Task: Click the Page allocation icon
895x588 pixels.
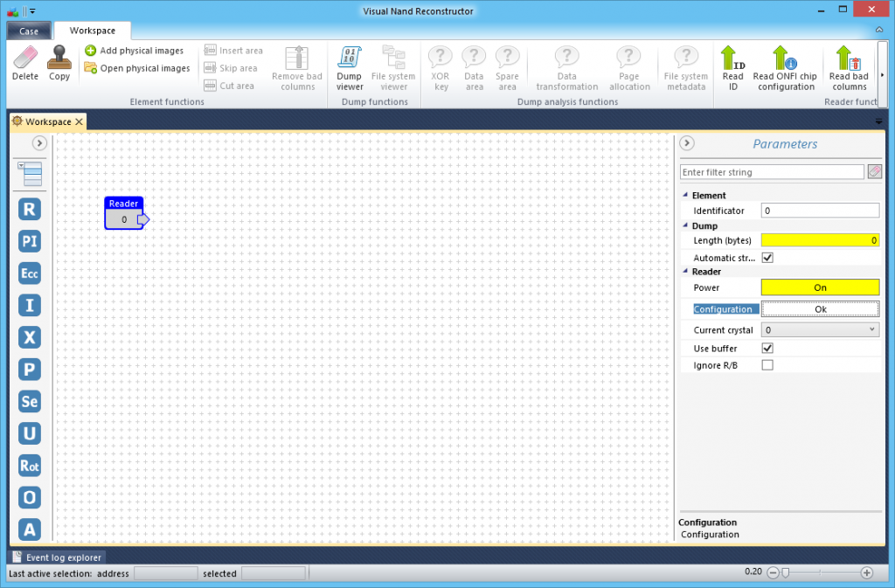Action: click(x=629, y=57)
